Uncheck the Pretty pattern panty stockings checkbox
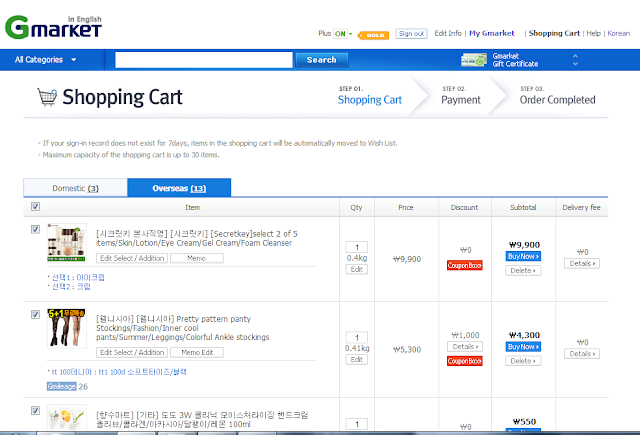 click(x=36, y=314)
